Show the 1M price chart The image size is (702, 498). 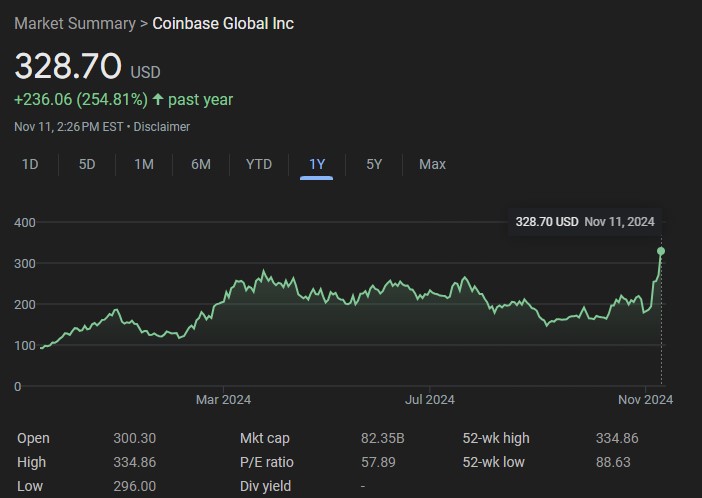click(144, 164)
